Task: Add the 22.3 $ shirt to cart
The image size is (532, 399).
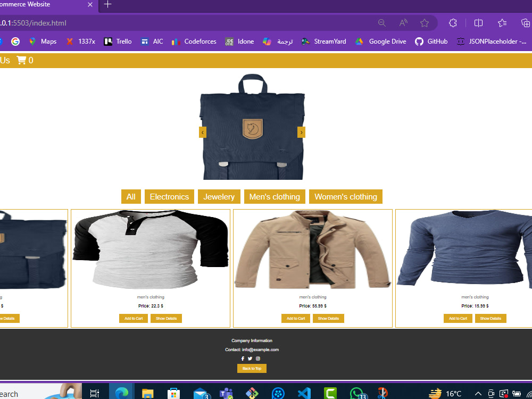Action: point(134,319)
